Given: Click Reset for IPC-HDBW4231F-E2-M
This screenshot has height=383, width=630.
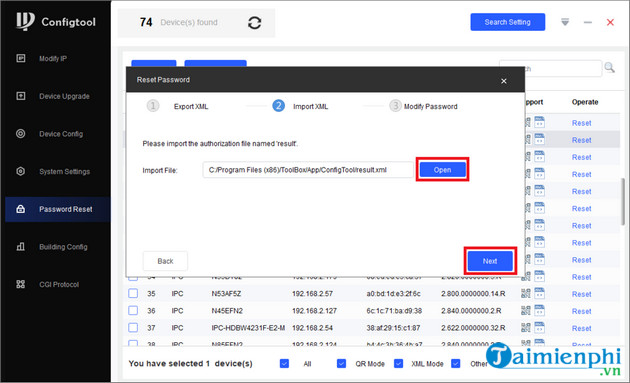Looking at the screenshot, I should pos(581,328).
